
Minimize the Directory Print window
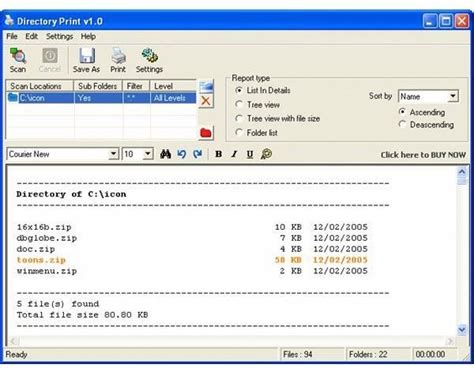coord(430,21)
